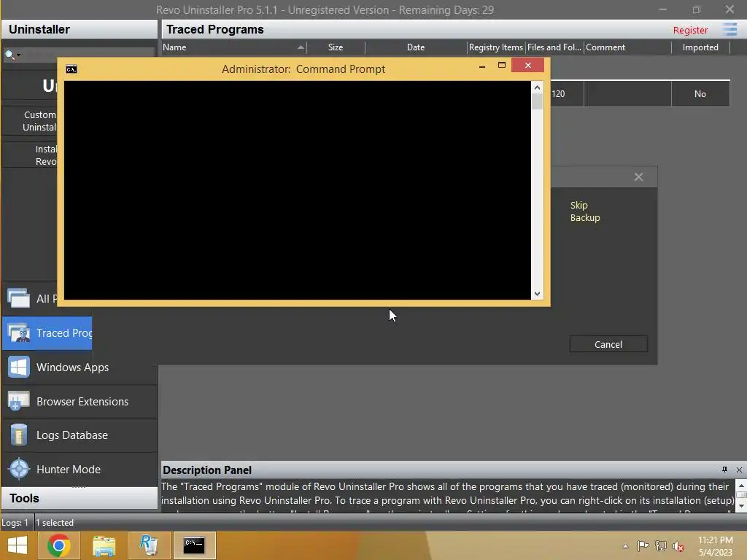Switch to Revo Uninstaller taskbar icon
Screen dimensions: 747x560
149,545
